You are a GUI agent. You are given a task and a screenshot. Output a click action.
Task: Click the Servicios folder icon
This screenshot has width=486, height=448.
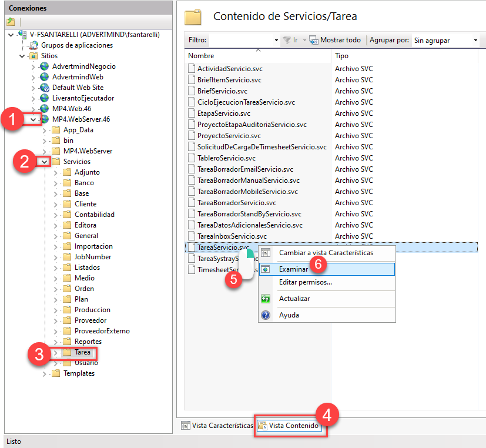56,162
